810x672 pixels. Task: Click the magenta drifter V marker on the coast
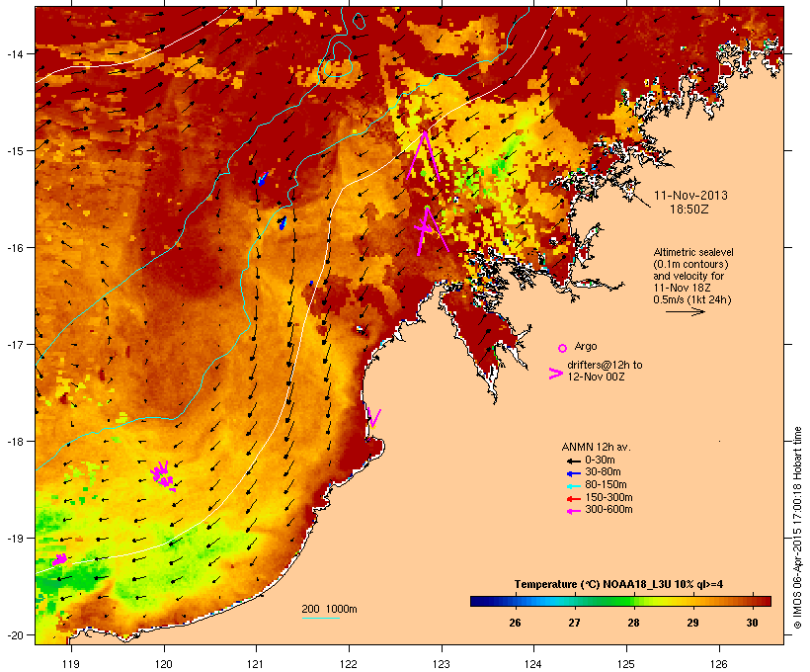(x=374, y=418)
